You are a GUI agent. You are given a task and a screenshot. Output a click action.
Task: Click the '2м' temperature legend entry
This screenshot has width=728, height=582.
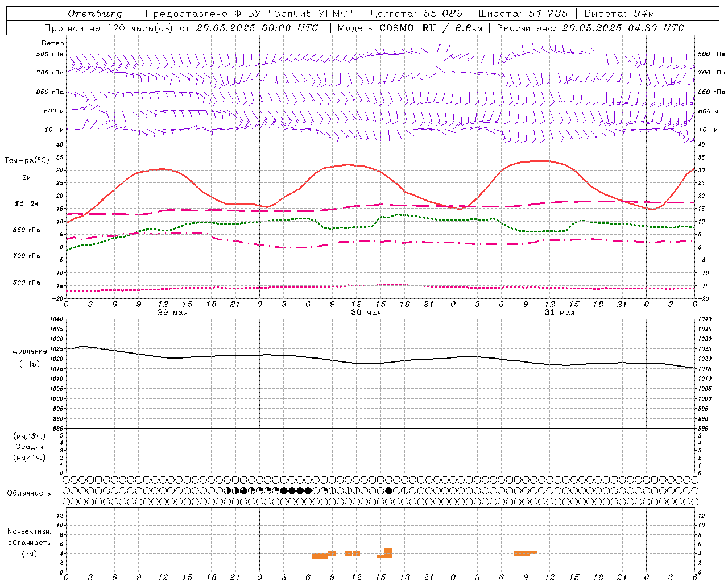click(x=27, y=177)
